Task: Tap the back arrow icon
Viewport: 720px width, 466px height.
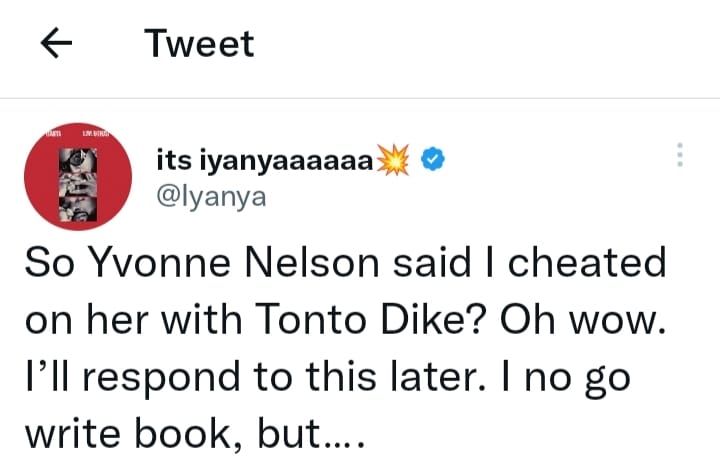Action: tap(57, 44)
